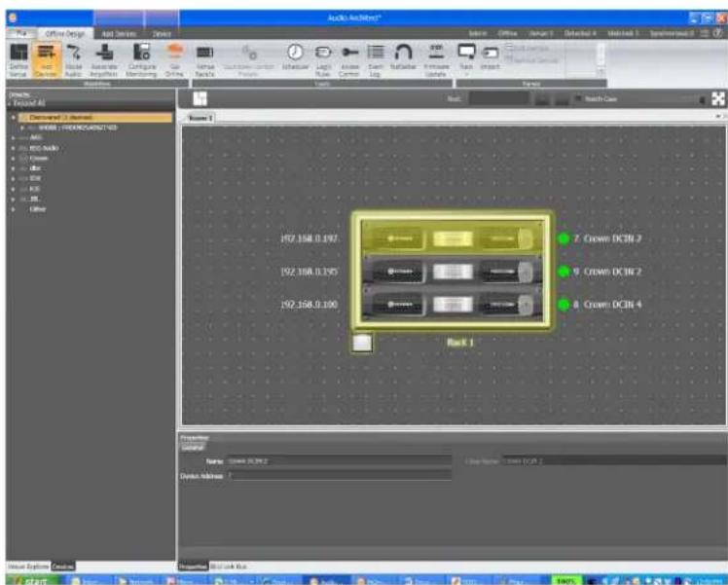The height and width of the screenshot is (585, 728).
Task: Select the middle amplifier at 192.168.0.195
Action: click(x=453, y=272)
